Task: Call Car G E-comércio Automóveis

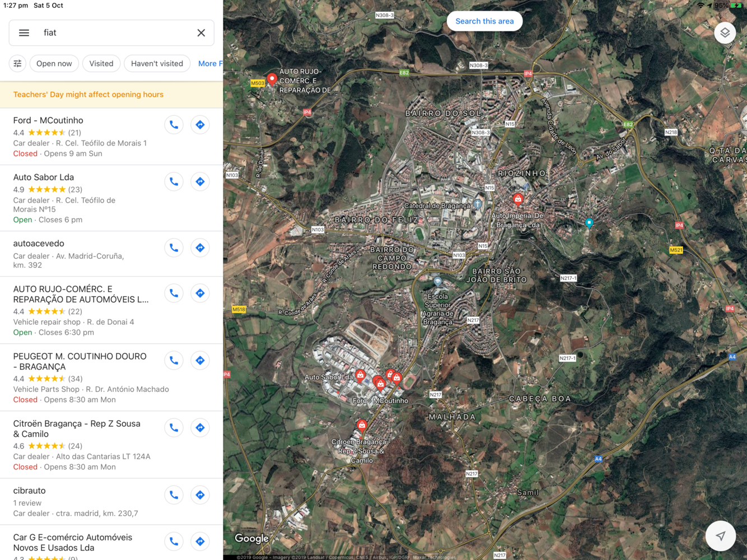Action: (174, 541)
